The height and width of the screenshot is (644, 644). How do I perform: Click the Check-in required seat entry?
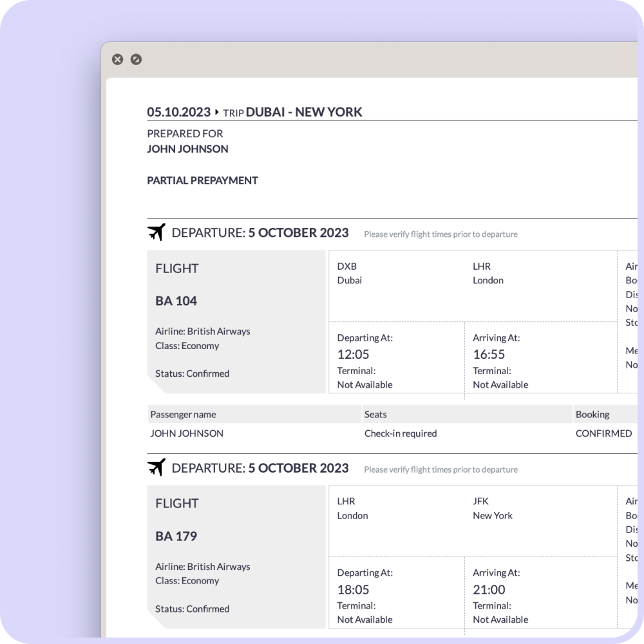pos(400,433)
